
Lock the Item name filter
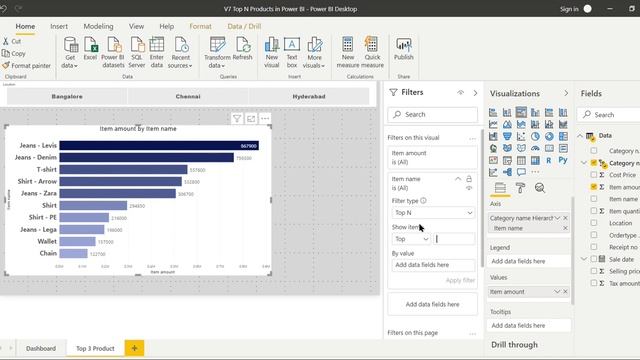[469, 179]
